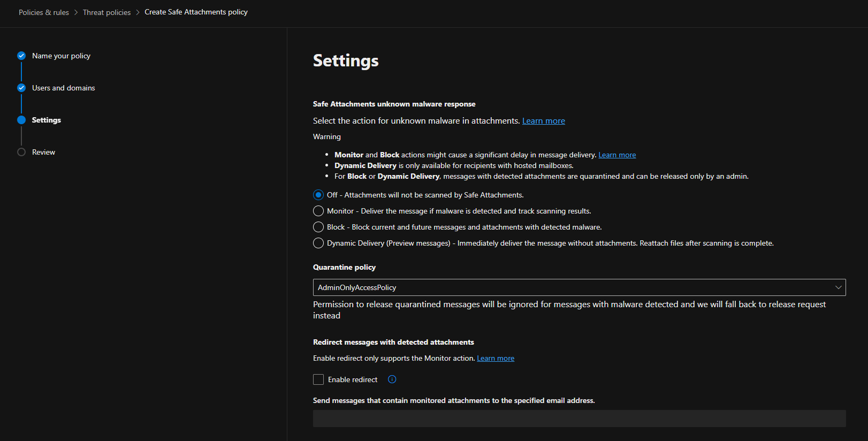Screen dimensions: 868x441
Task: Open the Review wizard step
Action: tap(43, 152)
